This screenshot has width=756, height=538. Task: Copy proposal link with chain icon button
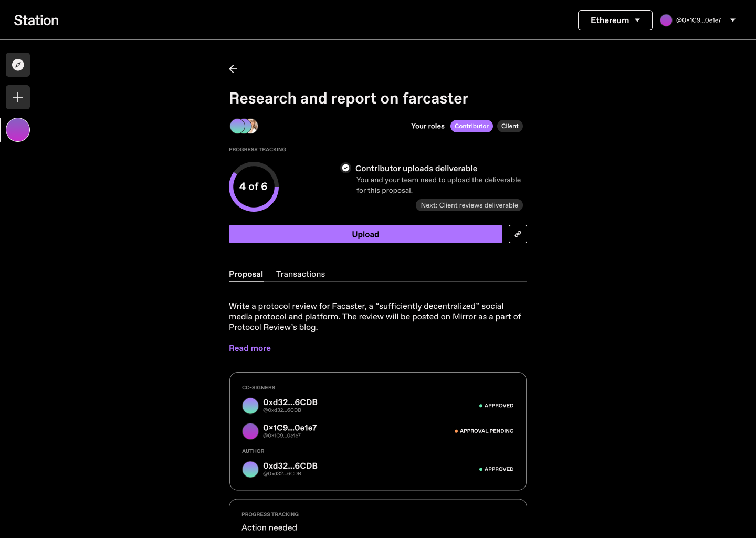click(x=518, y=234)
